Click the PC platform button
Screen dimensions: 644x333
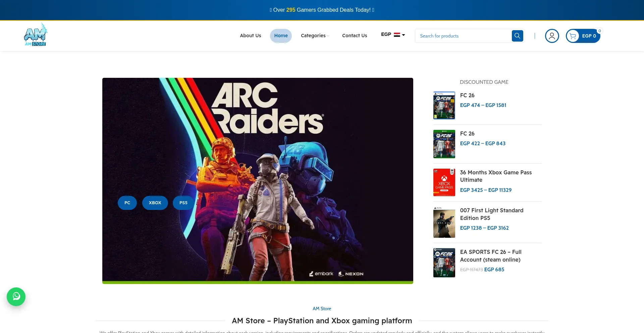pos(127,203)
